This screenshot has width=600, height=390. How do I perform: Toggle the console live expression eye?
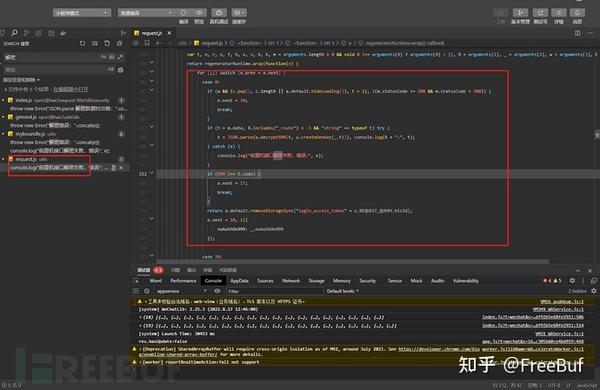[217, 291]
